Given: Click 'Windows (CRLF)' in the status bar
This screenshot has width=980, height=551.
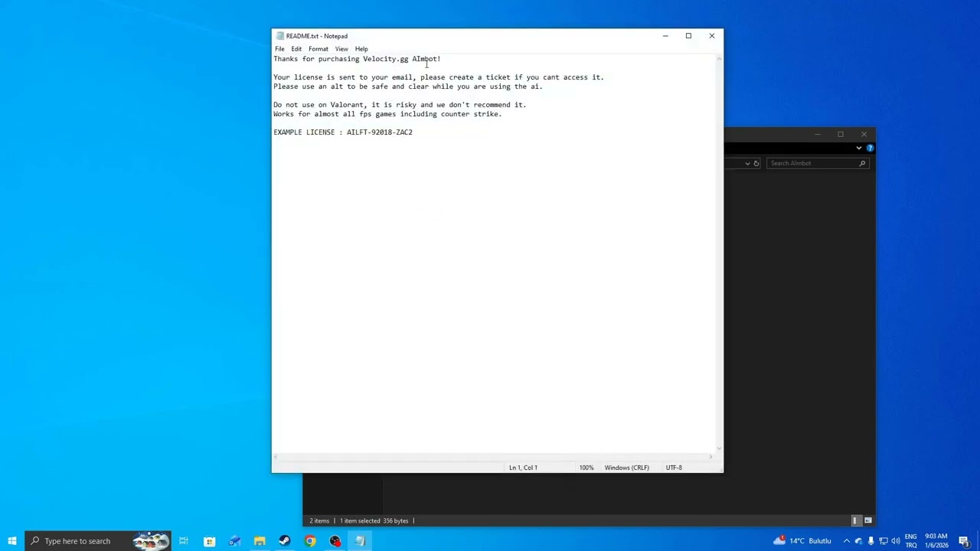Looking at the screenshot, I should pos(627,468).
